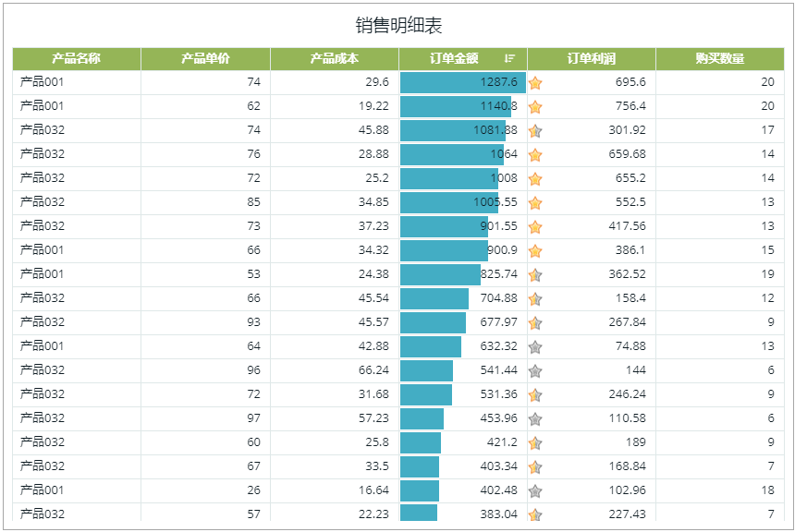795x532 pixels.
Task: Click the gold star beside profit 695.6
Action: pyautogui.click(x=535, y=83)
